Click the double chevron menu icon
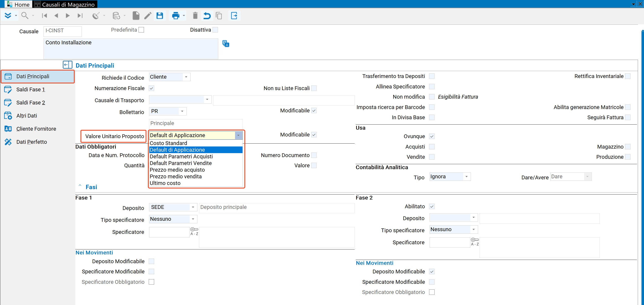Viewport: 644px width, 305px height. [8, 16]
